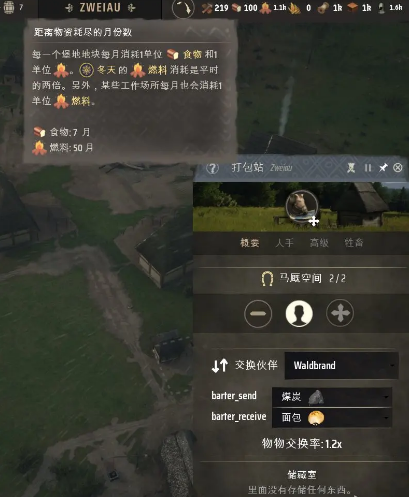The image size is (409, 497).
Task: Open the 高级 tab
Action: (x=319, y=243)
